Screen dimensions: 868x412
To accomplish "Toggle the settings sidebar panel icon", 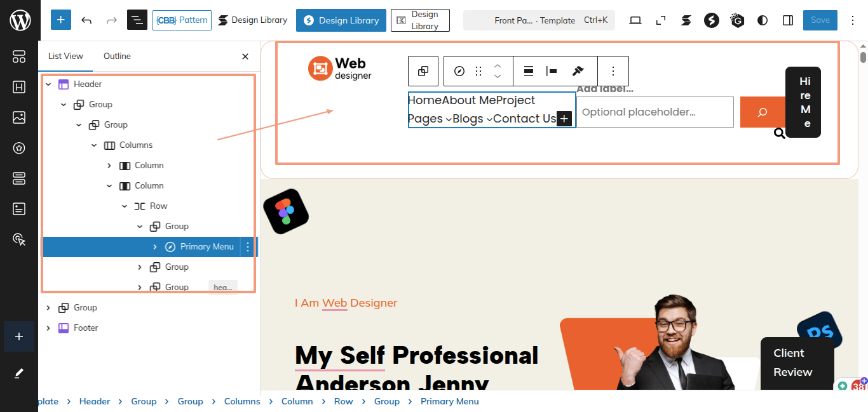I will point(788,20).
